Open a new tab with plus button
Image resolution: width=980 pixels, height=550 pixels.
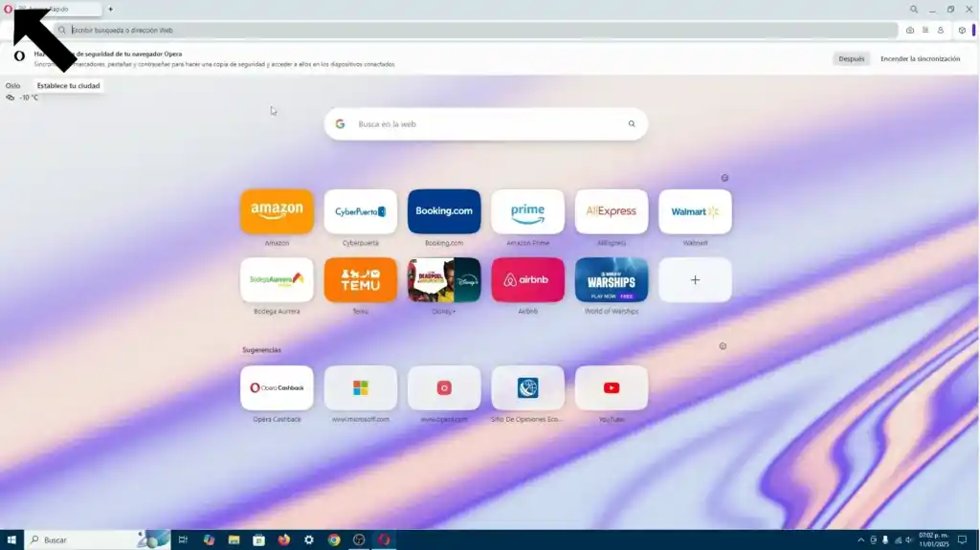click(111, 10)
